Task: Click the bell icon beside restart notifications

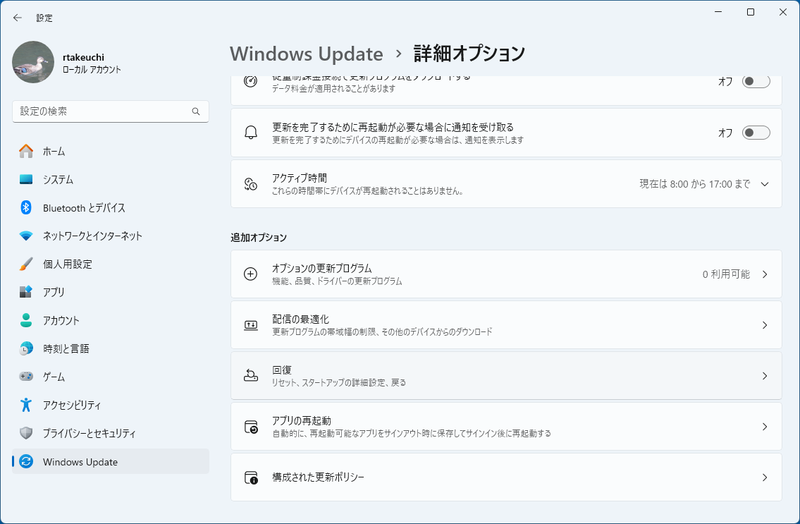Action: coord(251,133)
